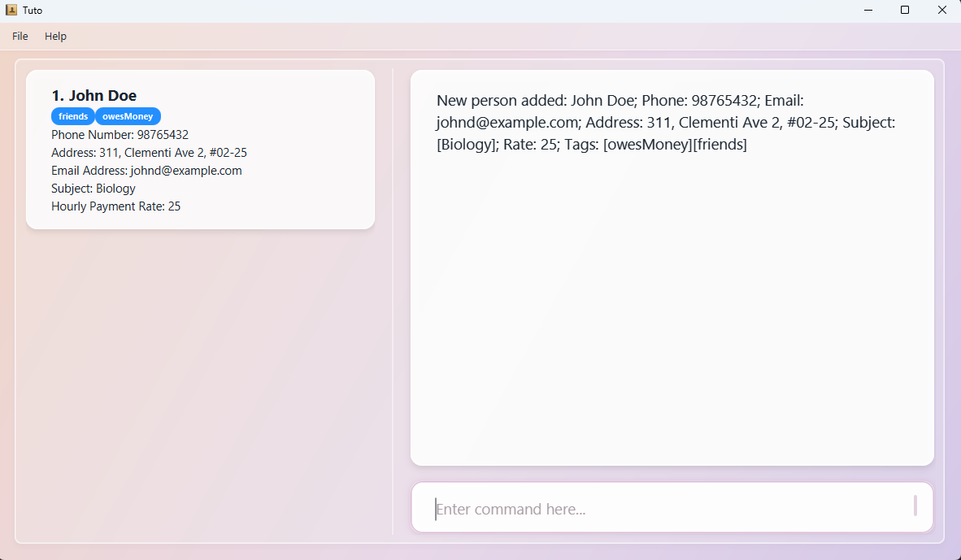
Task: Maximize the Tuto window
Action: 905,11
